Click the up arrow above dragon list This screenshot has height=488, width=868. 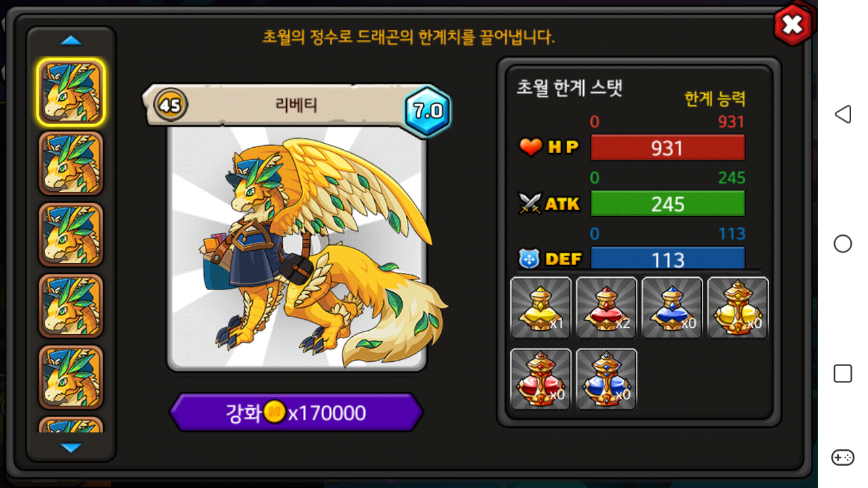(x=71, y=41)
